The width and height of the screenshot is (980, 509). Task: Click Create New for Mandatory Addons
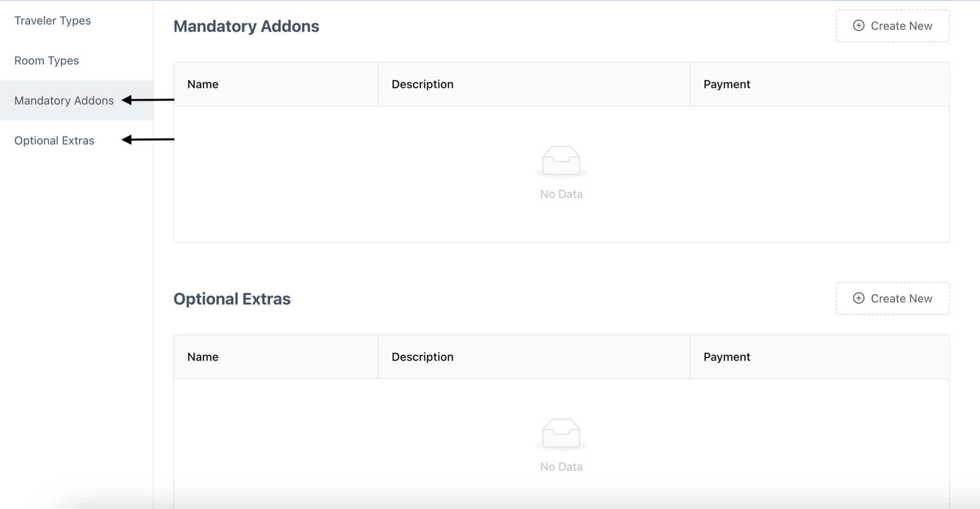click(892, 25)
